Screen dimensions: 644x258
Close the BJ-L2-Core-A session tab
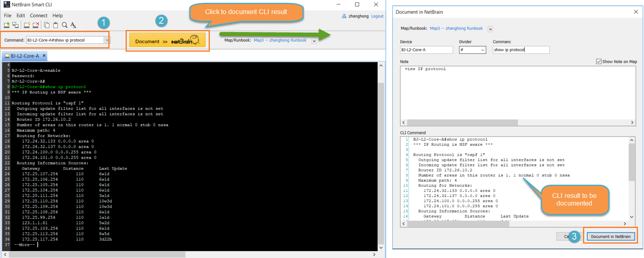tap(44, 56)
